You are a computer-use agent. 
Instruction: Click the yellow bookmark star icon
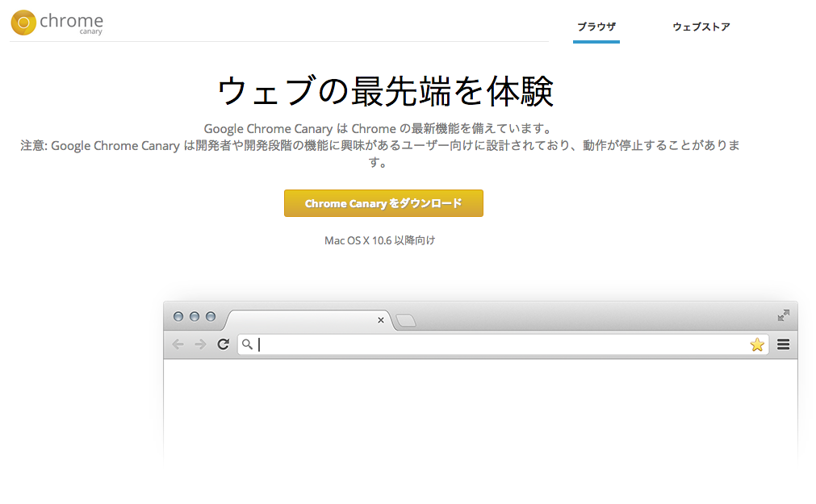757,344
